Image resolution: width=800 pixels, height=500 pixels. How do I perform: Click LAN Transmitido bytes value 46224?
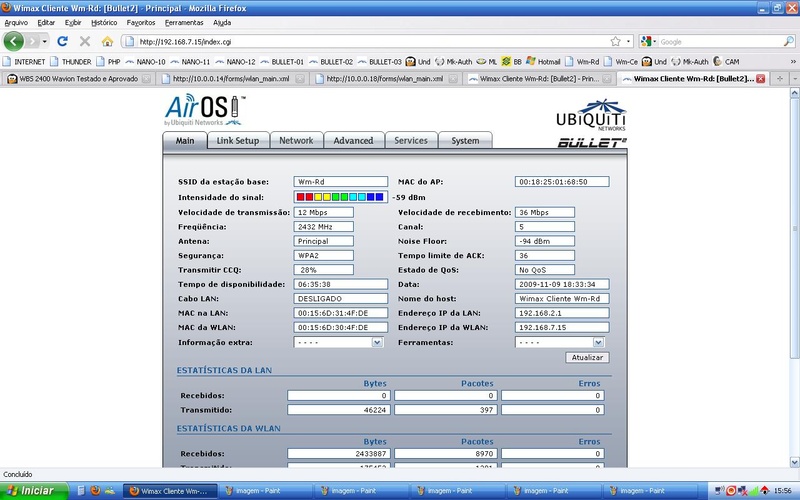339,410
